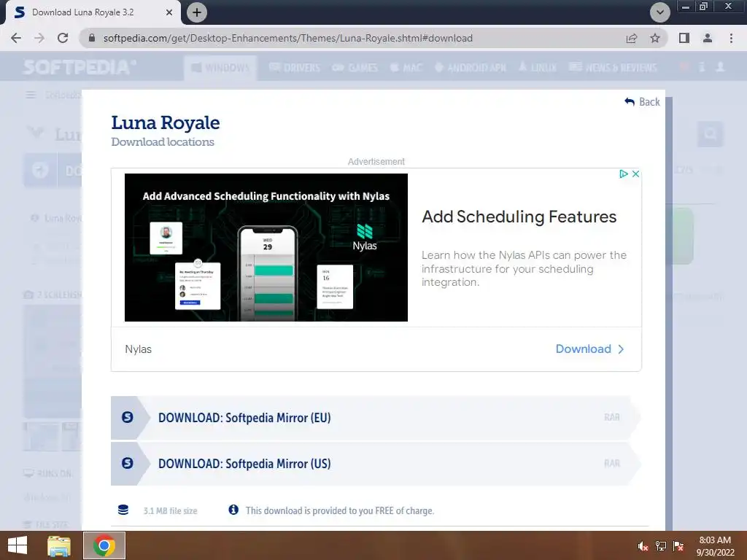The image size is (747, 560).
Task: Open the Windows Start menu
Action: pos(18,545)
